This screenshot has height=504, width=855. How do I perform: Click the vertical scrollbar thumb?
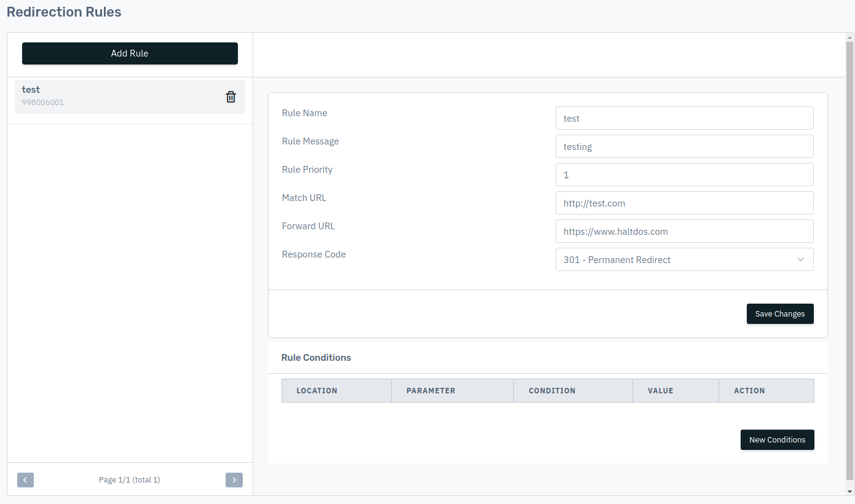coord(850,261)
